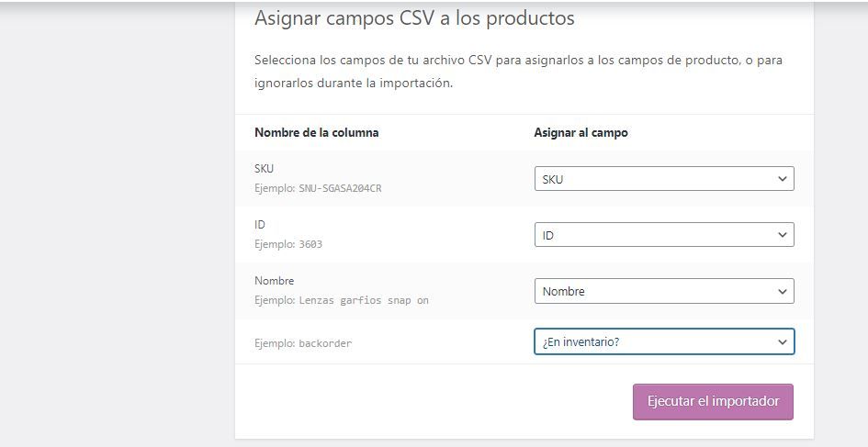
Task: Click the chevron arrow in ID select
Action: 783,235
